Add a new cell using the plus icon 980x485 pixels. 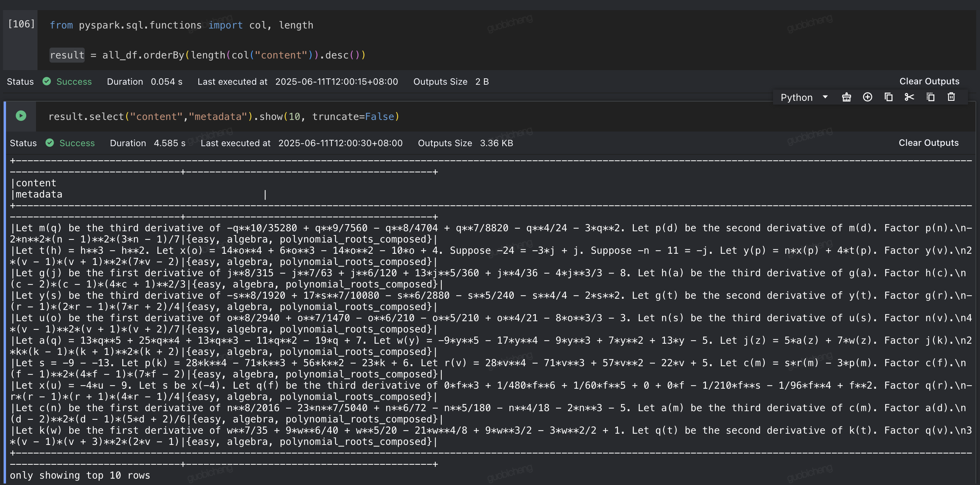(x=868, y=97)
